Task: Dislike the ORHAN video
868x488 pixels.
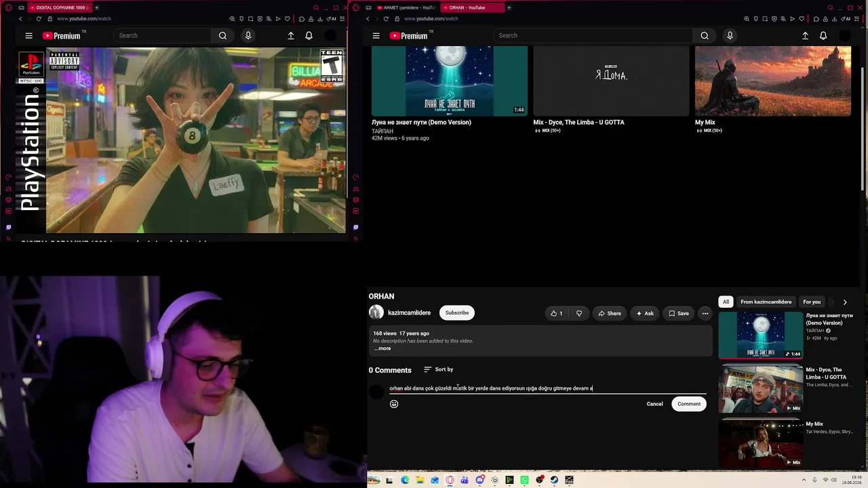Action: coord(579,313)
